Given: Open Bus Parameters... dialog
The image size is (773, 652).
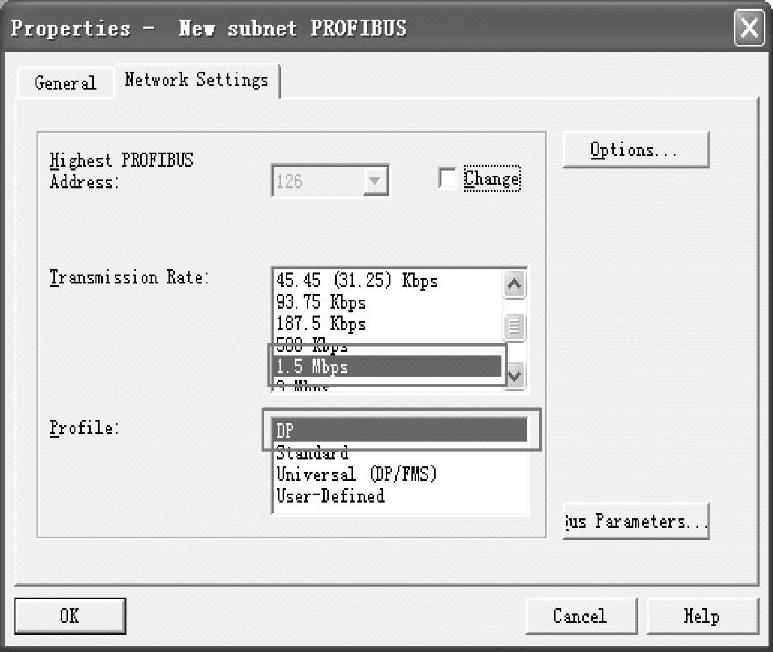Looking at the screenshot, I should 635,521.
